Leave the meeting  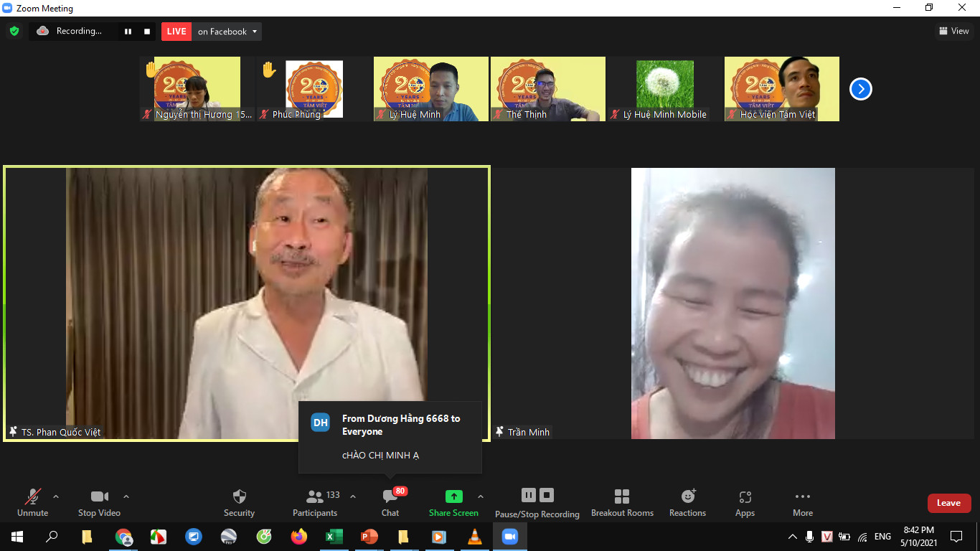click(x=948, y=503)
